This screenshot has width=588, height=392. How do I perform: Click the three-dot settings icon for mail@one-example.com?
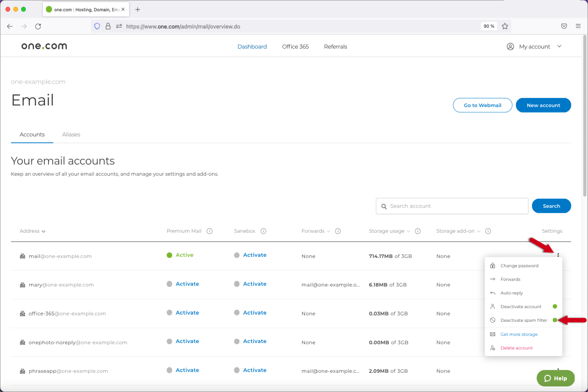(x=558, y=255)
